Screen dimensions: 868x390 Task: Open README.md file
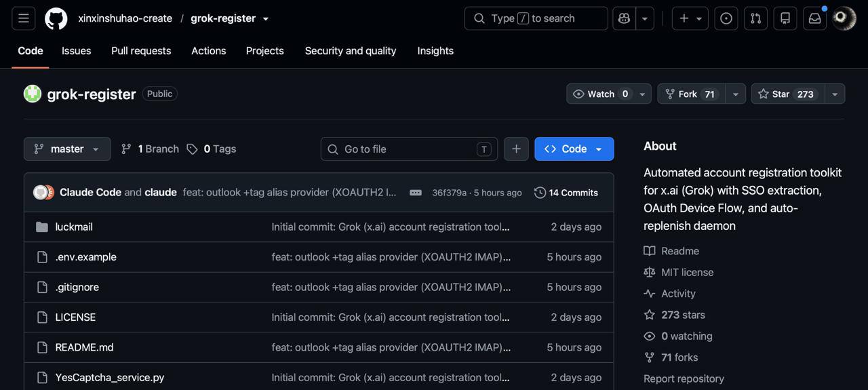point(85,347)
